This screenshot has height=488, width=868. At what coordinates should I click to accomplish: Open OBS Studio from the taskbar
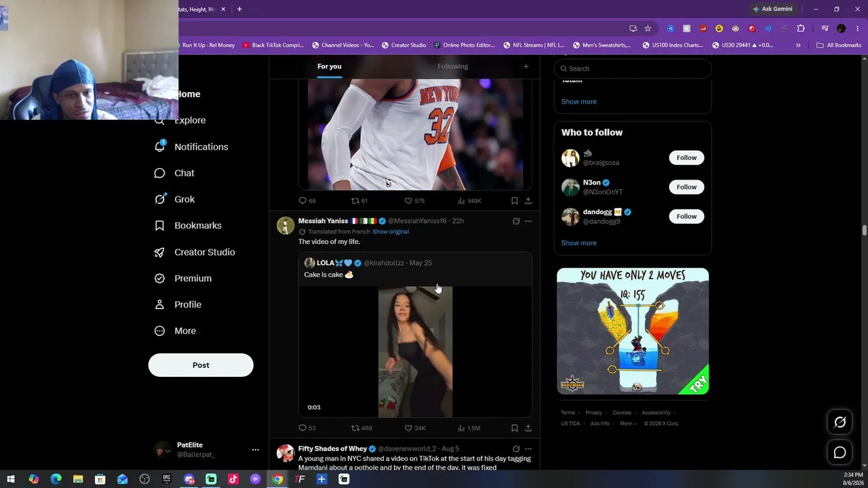(144, 479)
